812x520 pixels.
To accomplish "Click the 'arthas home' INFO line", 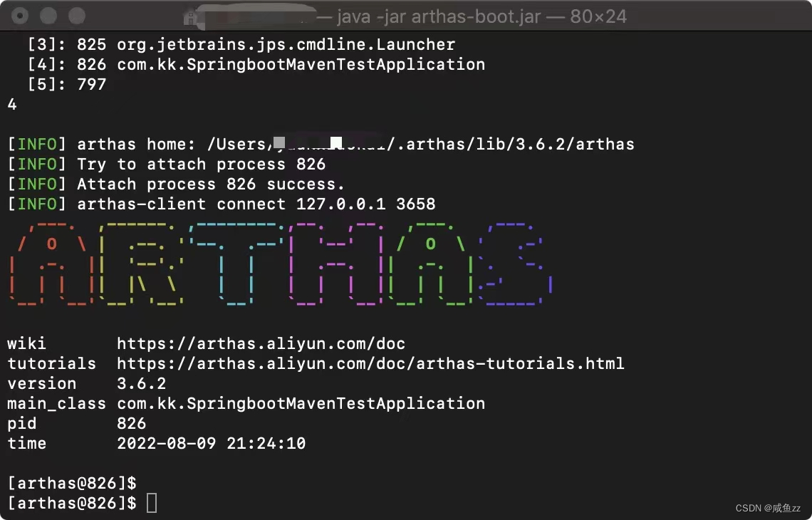I will click(x=321, y=144).
